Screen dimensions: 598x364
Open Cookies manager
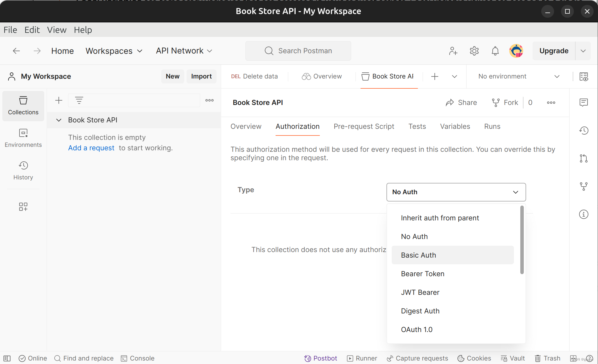[x=474, y=358]
